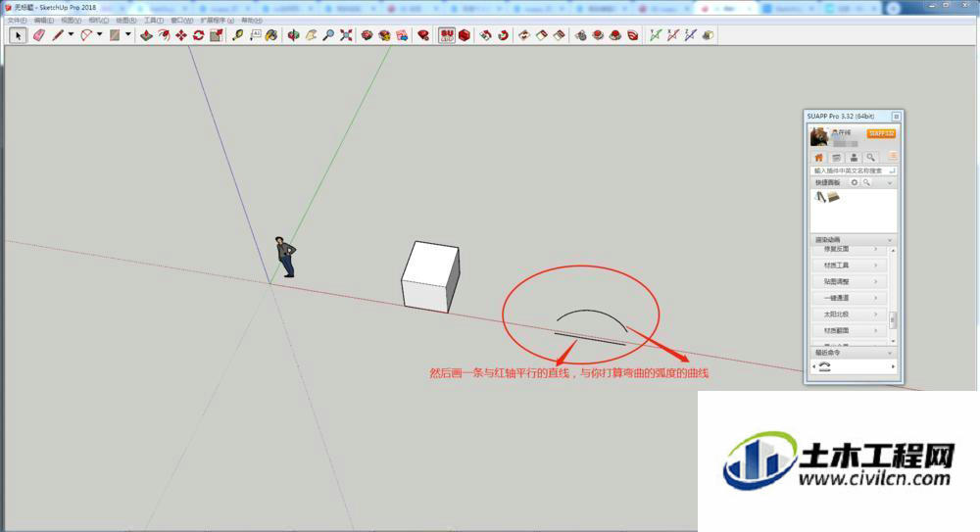Expand the 材质翻面 item

850,330
